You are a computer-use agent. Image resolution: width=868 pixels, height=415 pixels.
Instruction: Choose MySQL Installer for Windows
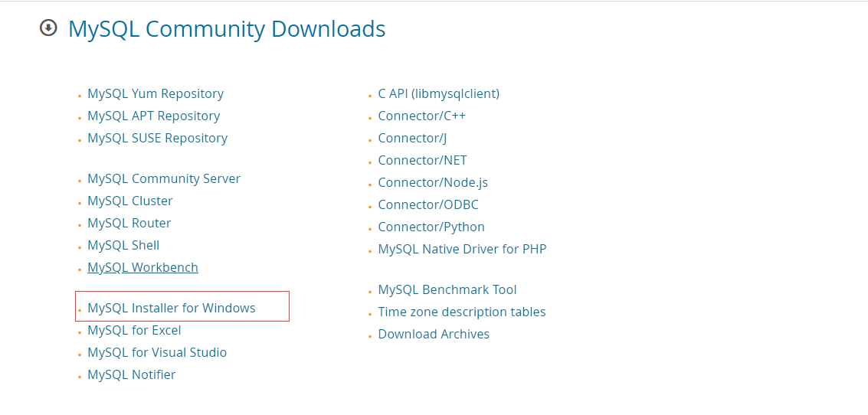tap(172, 309)
